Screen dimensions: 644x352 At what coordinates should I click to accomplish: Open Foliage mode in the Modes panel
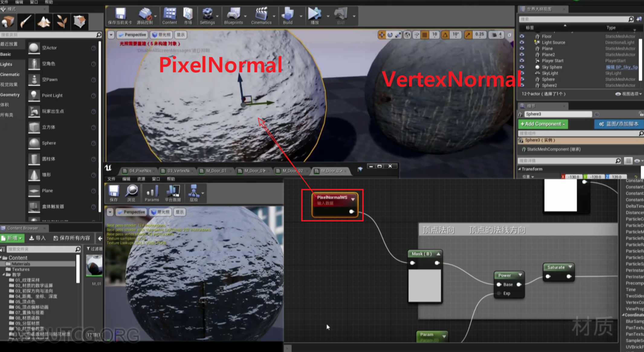pos(62,21)
